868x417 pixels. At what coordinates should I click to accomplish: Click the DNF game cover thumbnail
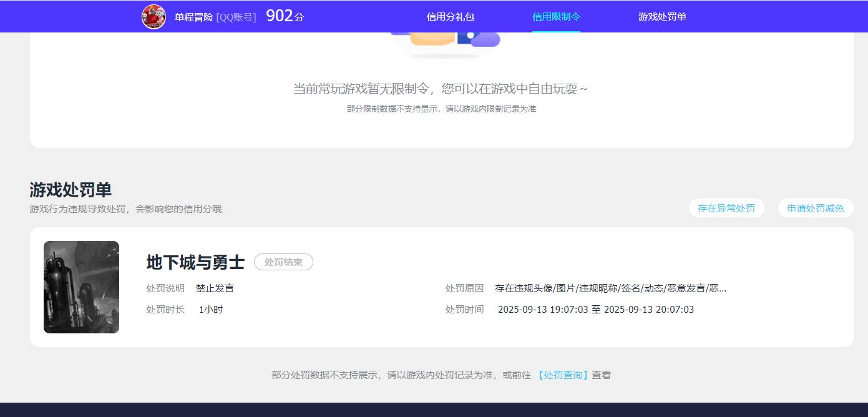(81, 287)
